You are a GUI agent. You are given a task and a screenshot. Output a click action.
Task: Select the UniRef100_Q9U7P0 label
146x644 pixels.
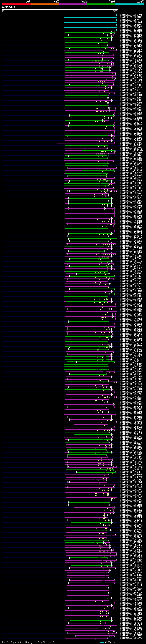131,93
